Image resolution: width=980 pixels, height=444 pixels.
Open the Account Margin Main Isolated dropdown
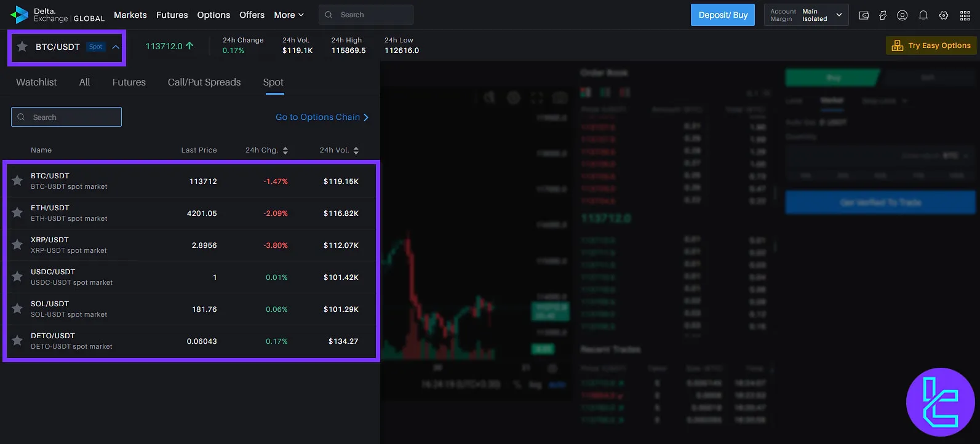point(806,15)
